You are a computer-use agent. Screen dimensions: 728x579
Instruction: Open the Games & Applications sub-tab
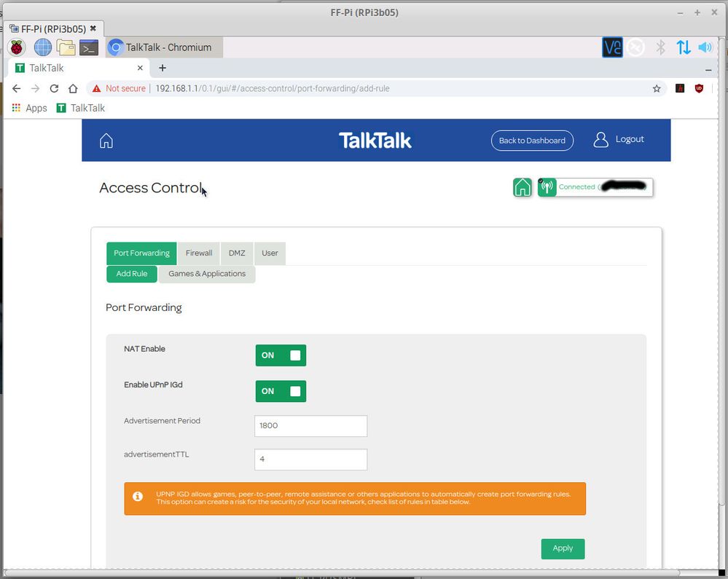coord(207,274)
